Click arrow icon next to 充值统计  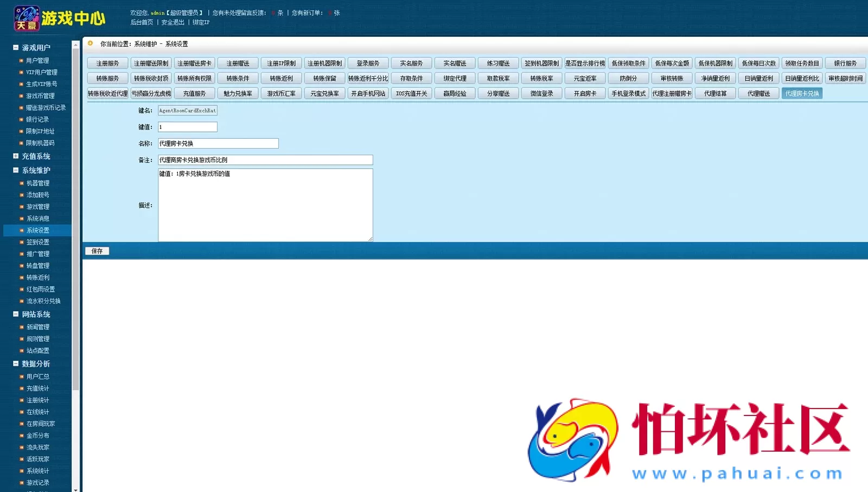point(21,388)
